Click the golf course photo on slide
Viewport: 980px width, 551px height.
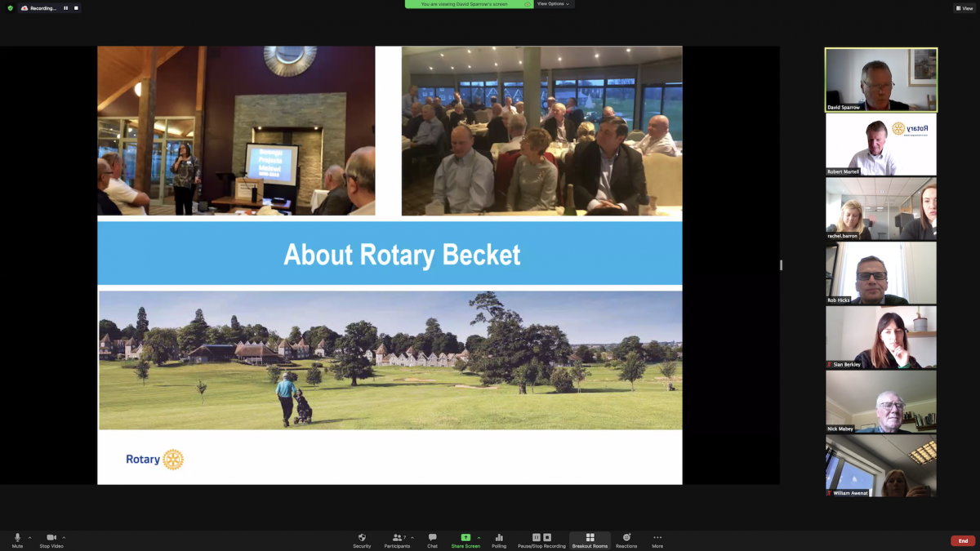(x=390, y=360)
